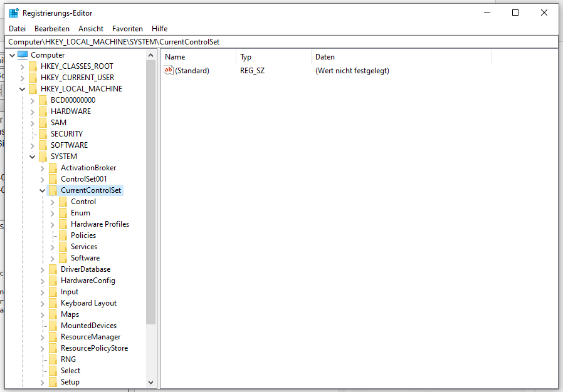Viewport: 563px width, 392px height.
Task: Open the Hilfe menu
Action: point(159,29)
